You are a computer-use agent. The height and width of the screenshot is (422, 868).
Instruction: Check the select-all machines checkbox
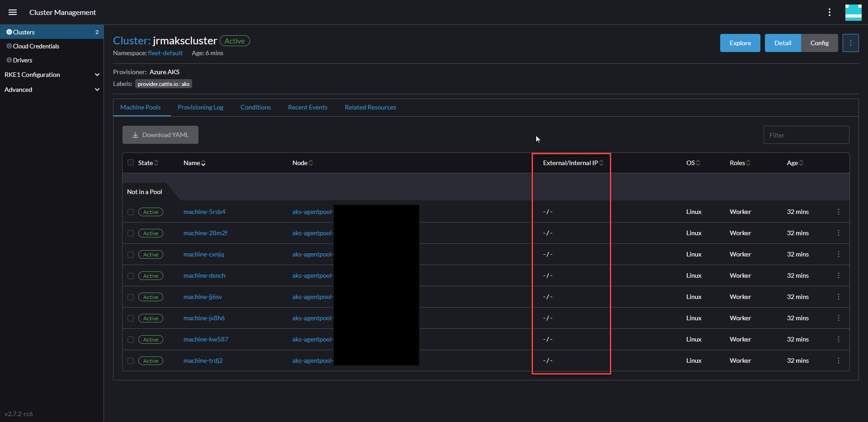click(x=130, y=162)
